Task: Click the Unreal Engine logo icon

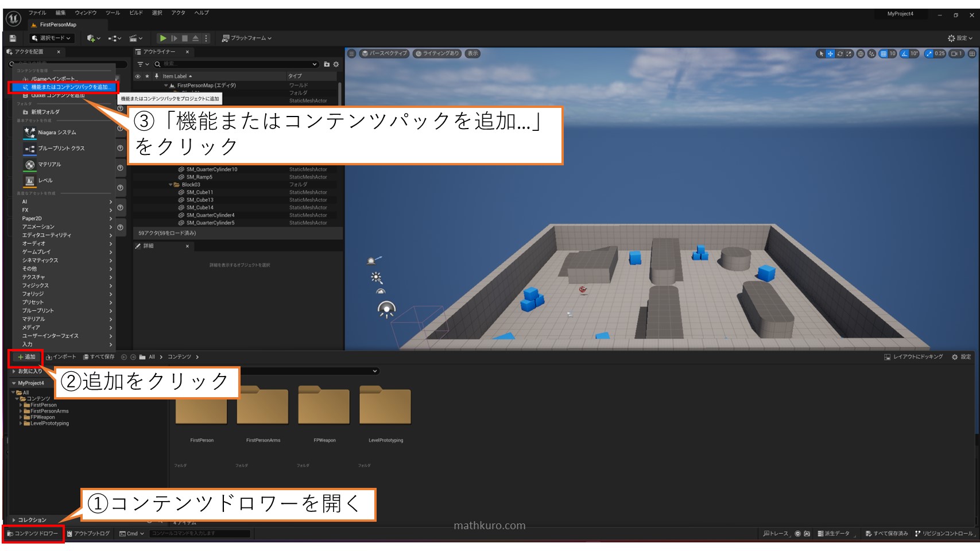Action: [14, 18]
